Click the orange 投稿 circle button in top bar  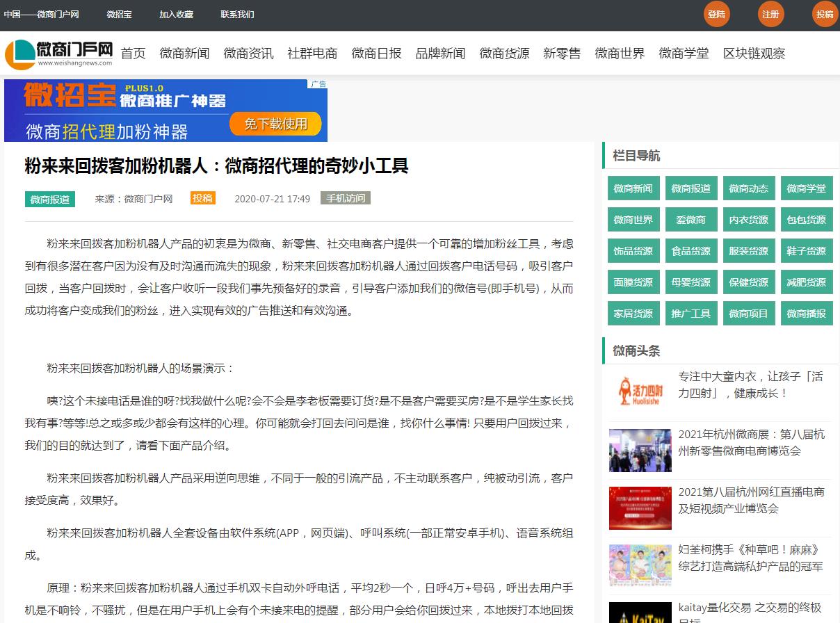coord(825,14)
